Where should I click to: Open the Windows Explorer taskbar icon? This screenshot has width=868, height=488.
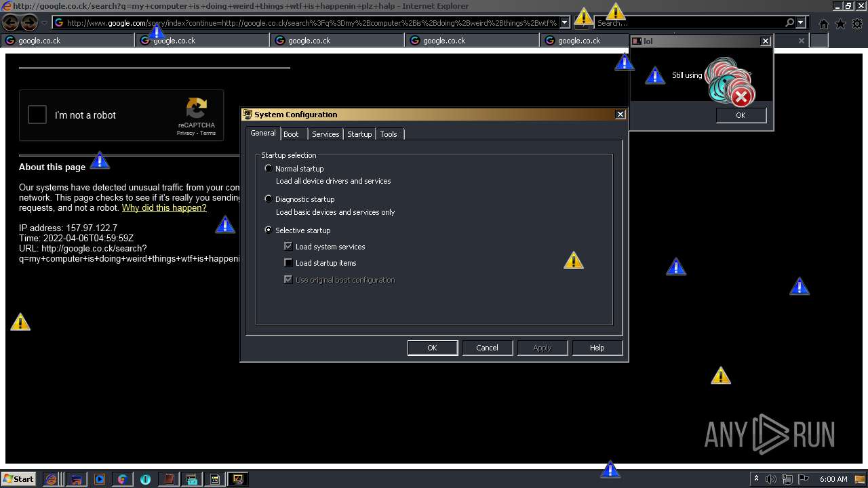(x=77, y=479)
